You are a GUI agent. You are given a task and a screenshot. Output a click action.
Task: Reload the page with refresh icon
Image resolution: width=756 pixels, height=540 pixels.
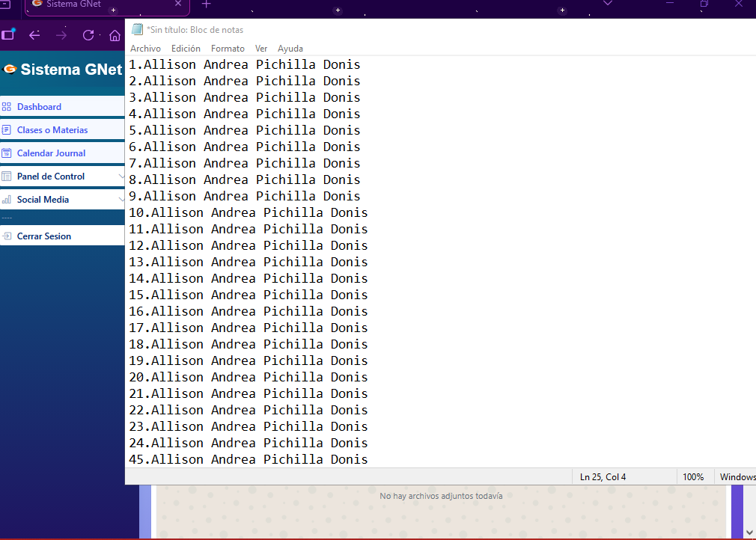click(88, 35)
